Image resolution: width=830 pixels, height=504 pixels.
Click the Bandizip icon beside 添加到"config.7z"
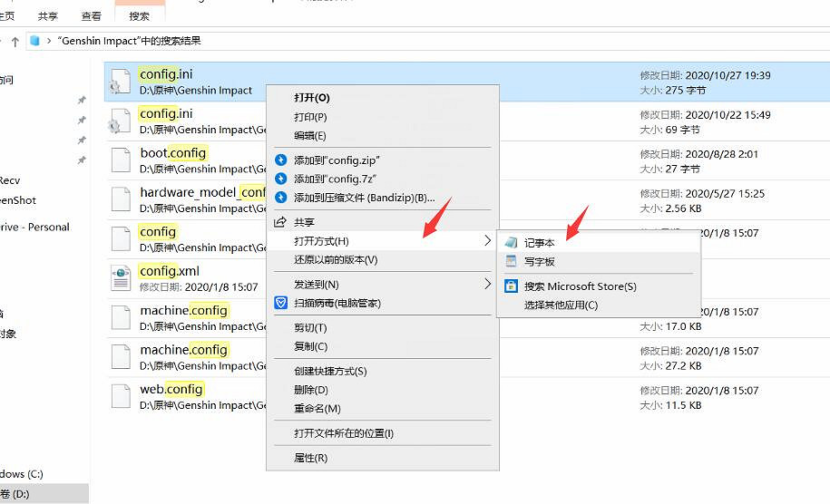(280, 179)
